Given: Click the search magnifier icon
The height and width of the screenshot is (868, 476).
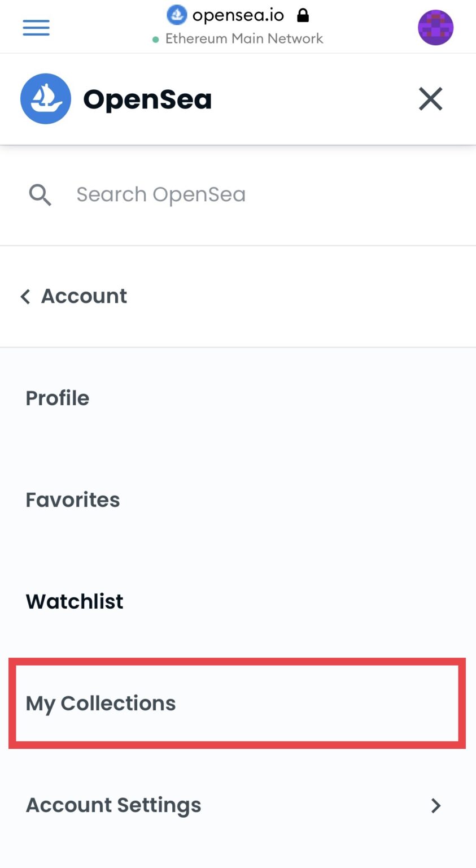Looking at the screenshot, I should [40, 195].
